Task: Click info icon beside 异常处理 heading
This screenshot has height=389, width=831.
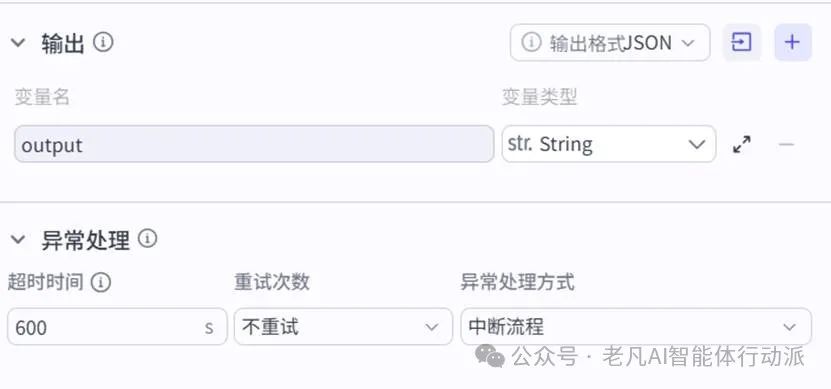Action: pos(147,238)
